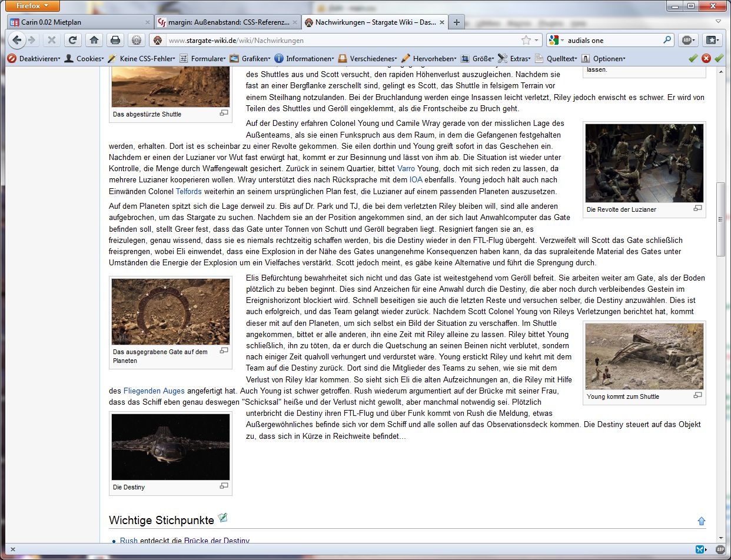Open the Varro wiki link
The height and width of the screenshot is (560, 731).
tap(406, 169)
